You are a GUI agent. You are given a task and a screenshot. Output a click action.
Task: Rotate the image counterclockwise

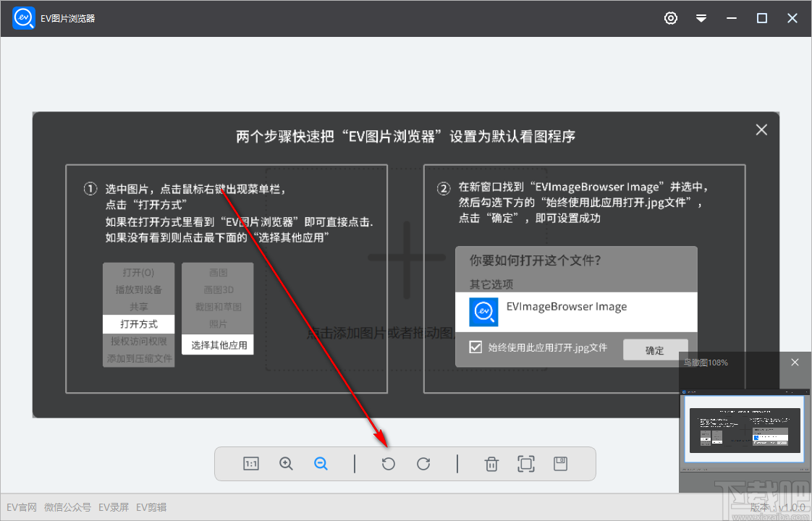click(x=388, y=463)
